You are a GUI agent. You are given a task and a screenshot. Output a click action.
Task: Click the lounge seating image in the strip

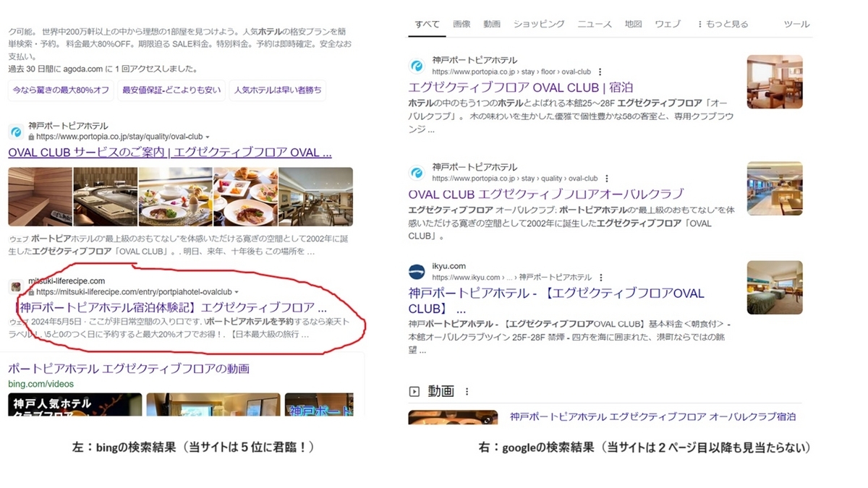point(316,197)
